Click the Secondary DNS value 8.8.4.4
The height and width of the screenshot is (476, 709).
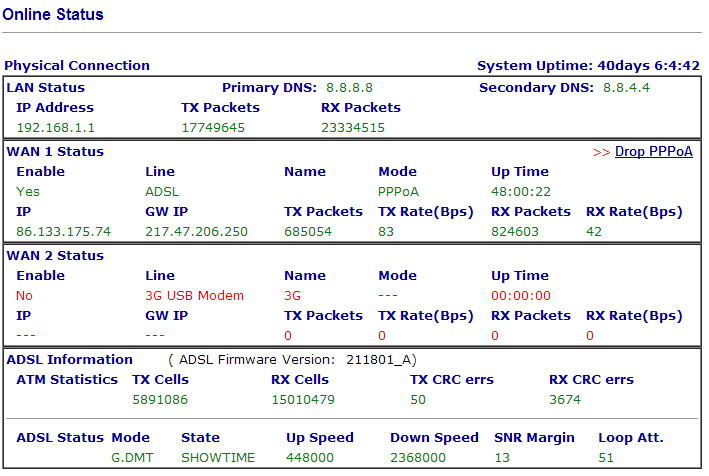[626, 88]
